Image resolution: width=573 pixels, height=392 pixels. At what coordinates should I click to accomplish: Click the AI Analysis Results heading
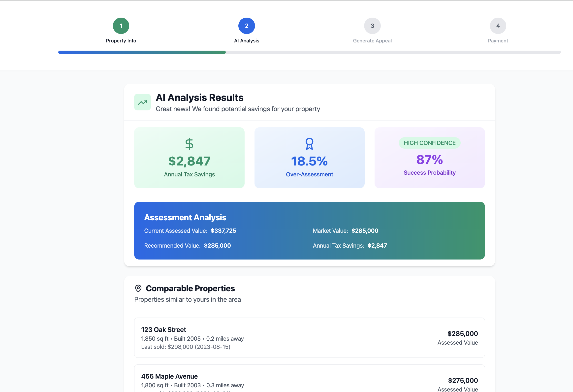[x=199, y=98]
